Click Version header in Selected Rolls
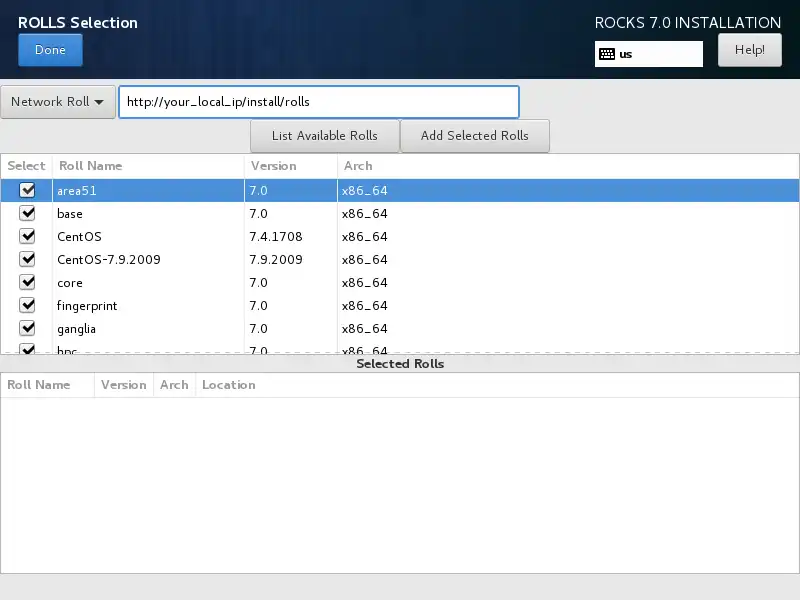This screenshot has height=600, width=800. 124,385
